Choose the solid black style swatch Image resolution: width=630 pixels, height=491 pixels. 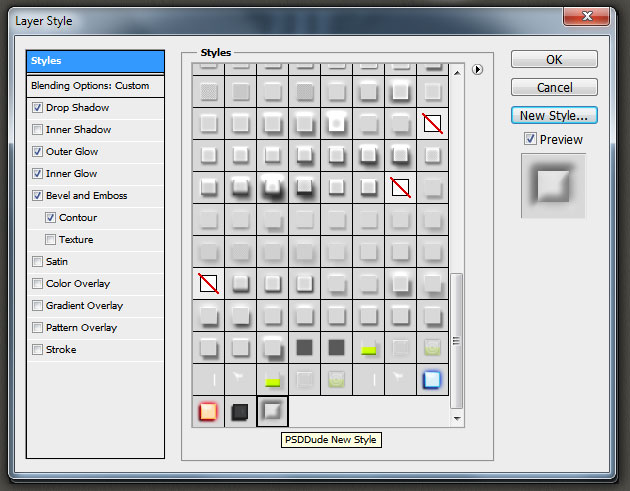pyautogui.click(x=240, y=411)
